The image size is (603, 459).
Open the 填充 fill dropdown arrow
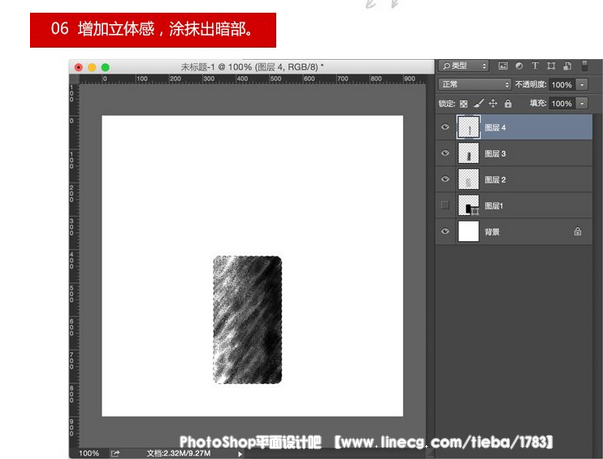(x=581, y=103)
